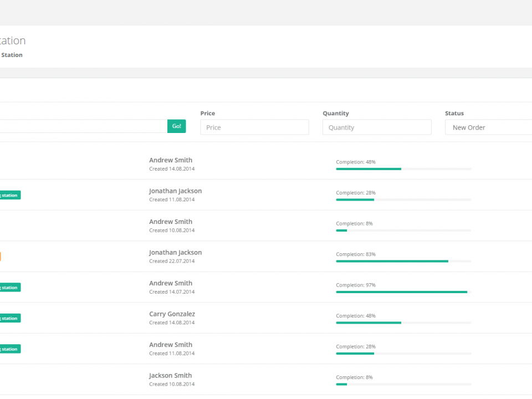Click Jackson Smith's 8% completion bar

[x=403, y=384]
